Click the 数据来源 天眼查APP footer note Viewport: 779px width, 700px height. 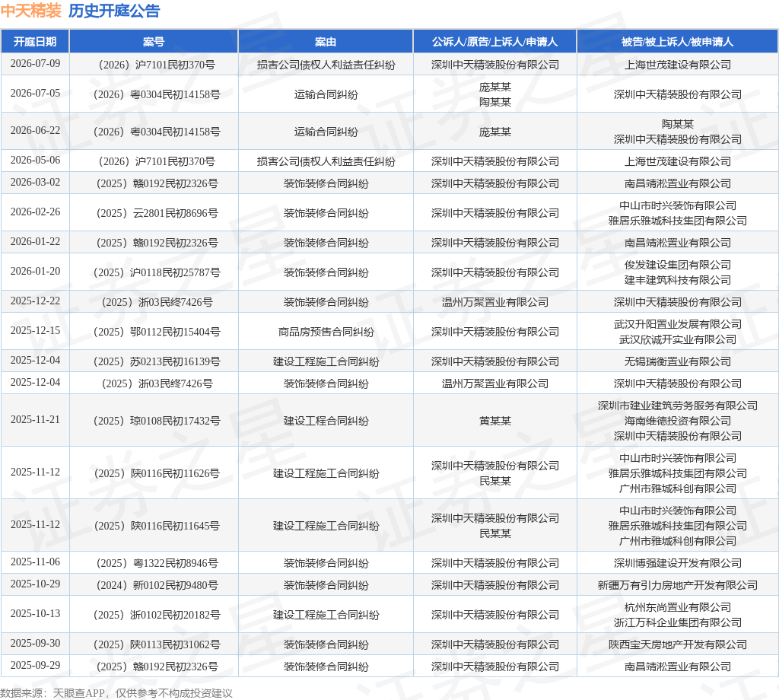(x=116, y=693)
